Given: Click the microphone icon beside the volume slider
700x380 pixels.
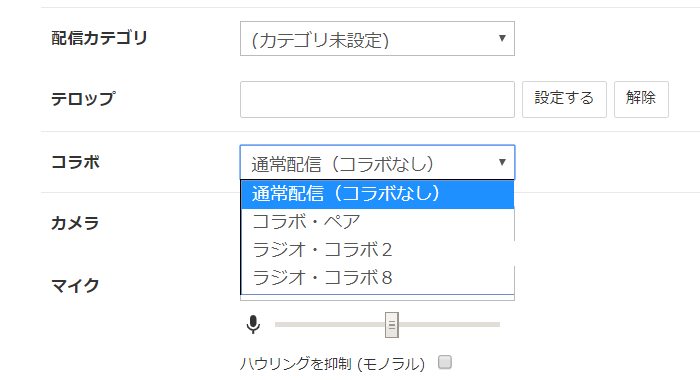Looking at the screenshot, I should point(253,324).
